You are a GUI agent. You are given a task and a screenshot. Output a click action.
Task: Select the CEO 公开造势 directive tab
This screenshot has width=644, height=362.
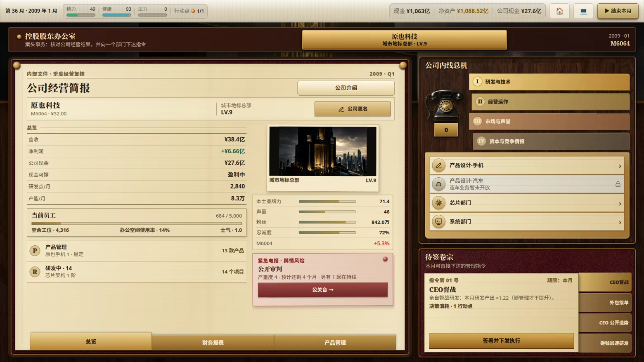coord(605,322)
